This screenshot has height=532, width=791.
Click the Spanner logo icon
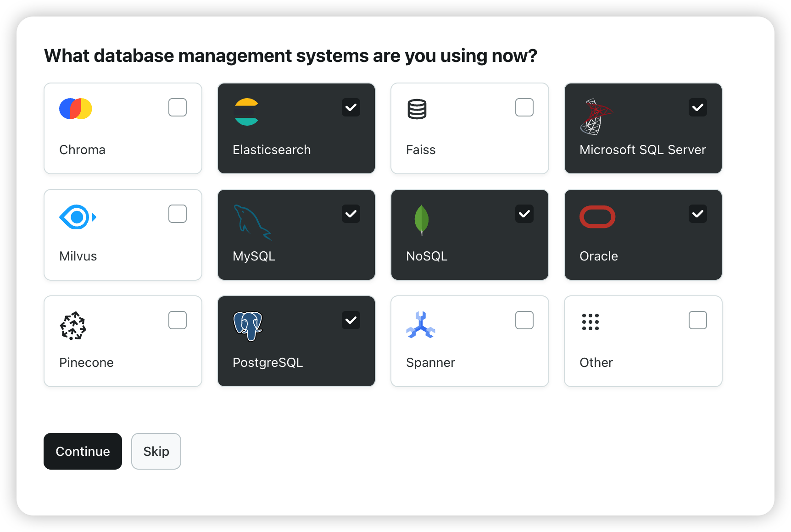coord(420,325)
